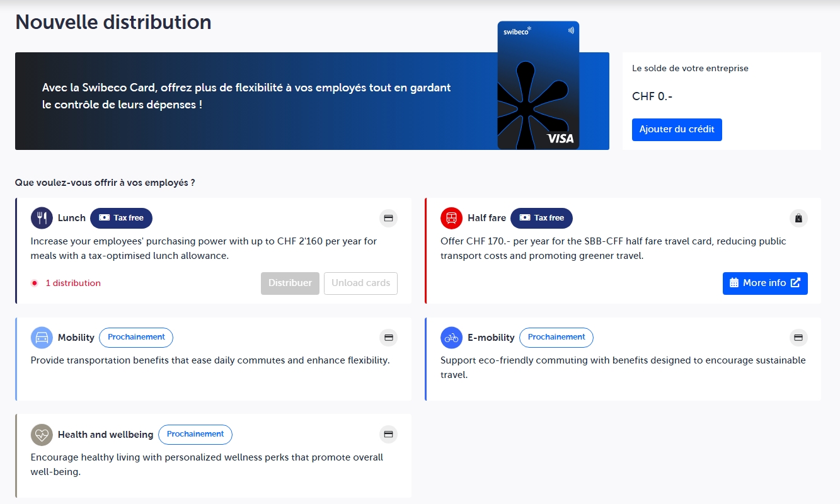Click the red Half fare train icon
Screen dimensions: 840x504
451,218
